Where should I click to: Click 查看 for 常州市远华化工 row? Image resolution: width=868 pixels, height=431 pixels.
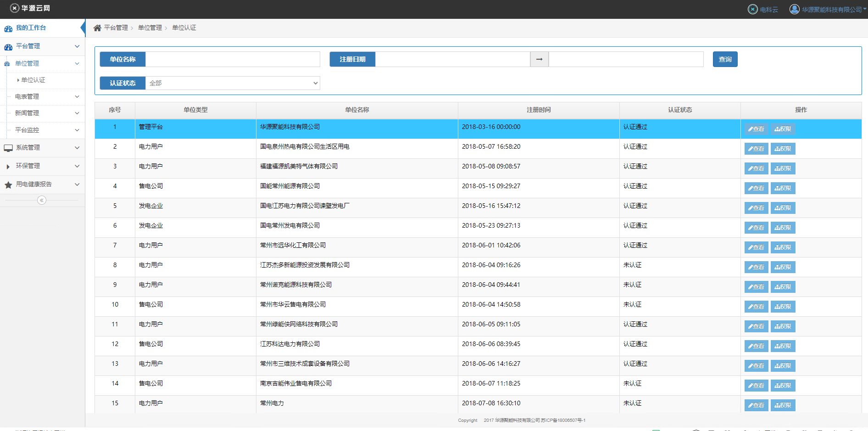click(x=756, y=247)
